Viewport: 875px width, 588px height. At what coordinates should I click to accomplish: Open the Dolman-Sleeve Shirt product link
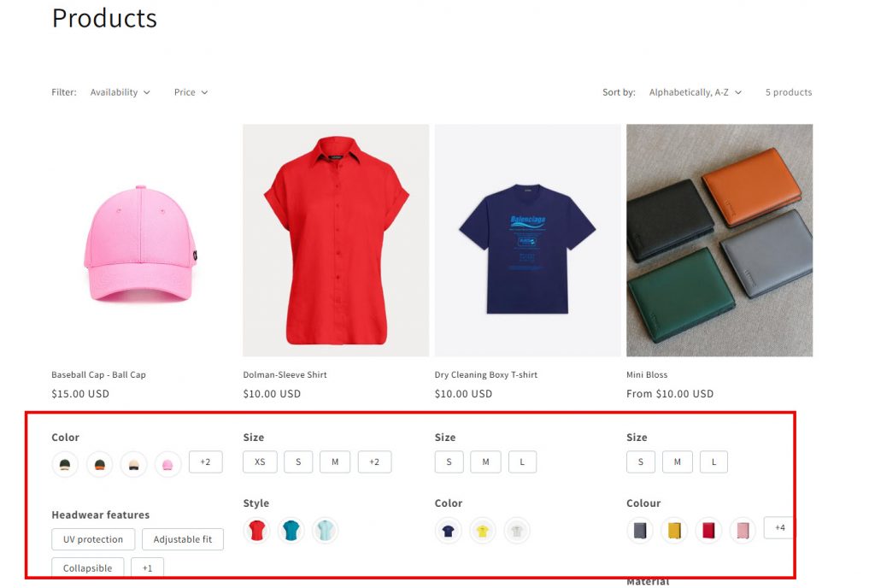click(285, 375)
